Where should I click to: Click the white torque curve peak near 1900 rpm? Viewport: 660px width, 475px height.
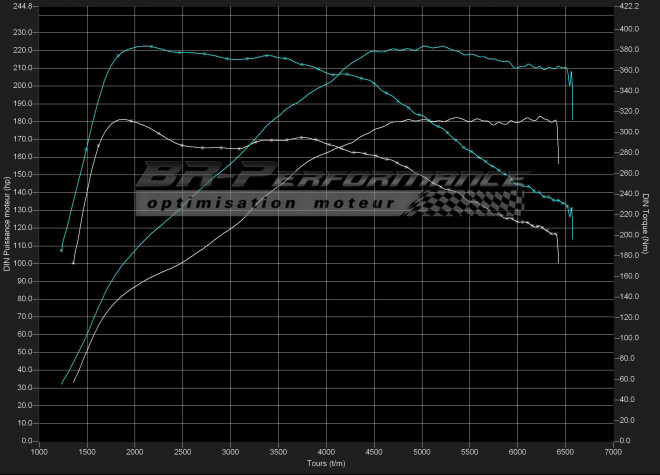122,119
